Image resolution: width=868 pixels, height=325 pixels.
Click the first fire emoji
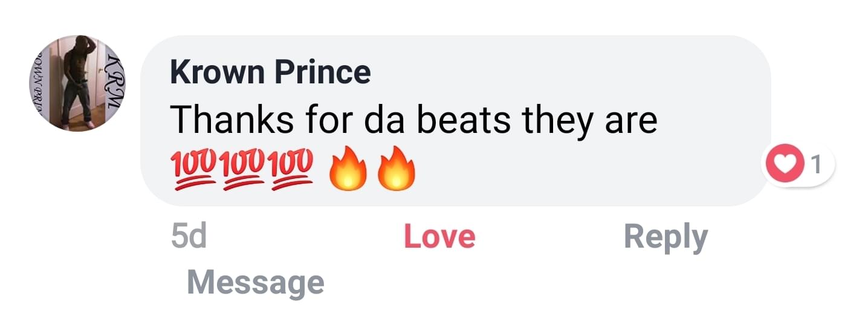click(348, 169)
